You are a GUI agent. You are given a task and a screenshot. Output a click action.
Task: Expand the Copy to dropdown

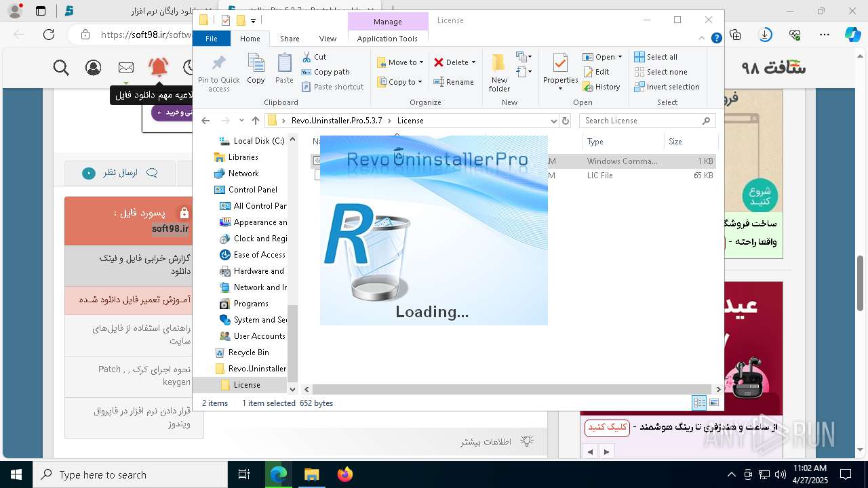(x=420, y=82)
